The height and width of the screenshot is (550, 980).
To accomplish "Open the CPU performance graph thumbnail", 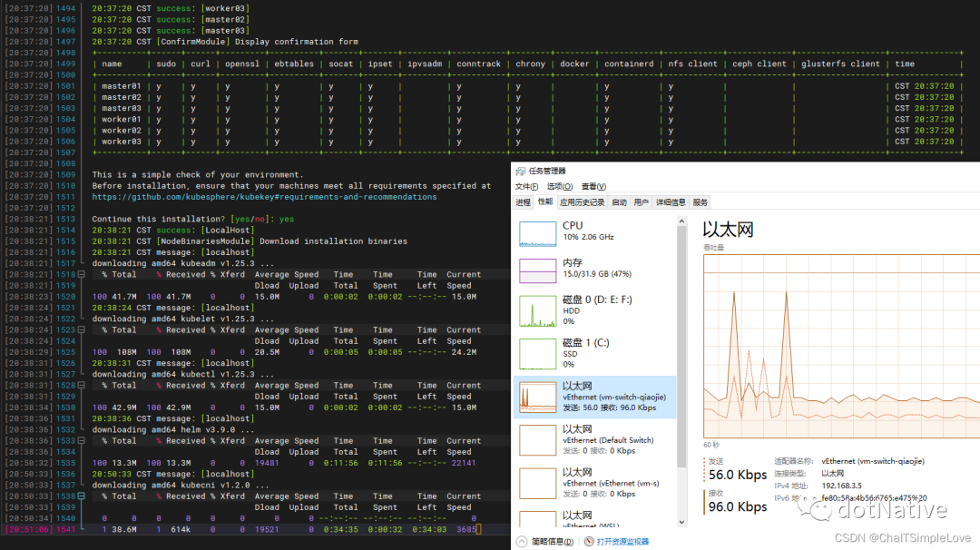I will 537,234.
